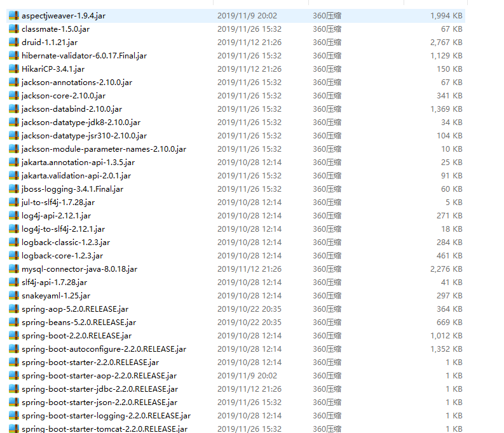Select file spring-boot-starter-2.2.0.RELEASE.jar
Screen dimensions: 504x433
click(x=90, y=362)
